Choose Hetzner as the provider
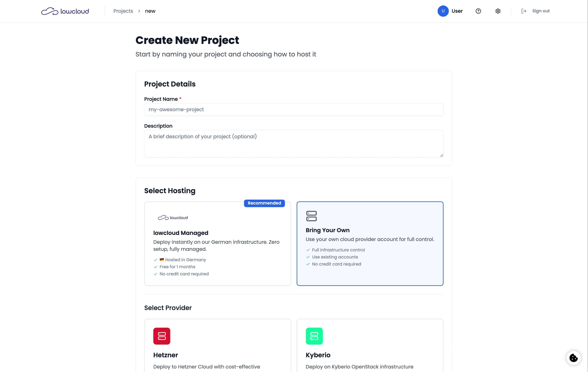The width and height of the screenshot is (588, 372). point(217,349)
